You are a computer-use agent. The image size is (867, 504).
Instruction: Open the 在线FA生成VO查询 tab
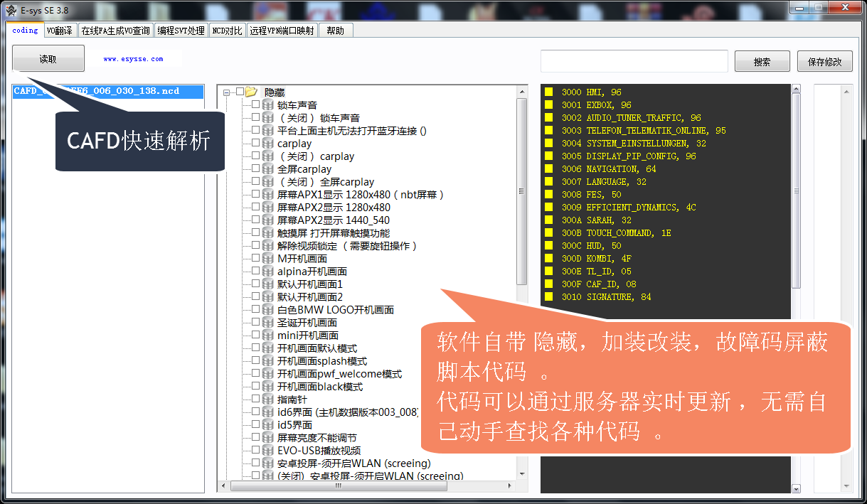tap(115, 31)
